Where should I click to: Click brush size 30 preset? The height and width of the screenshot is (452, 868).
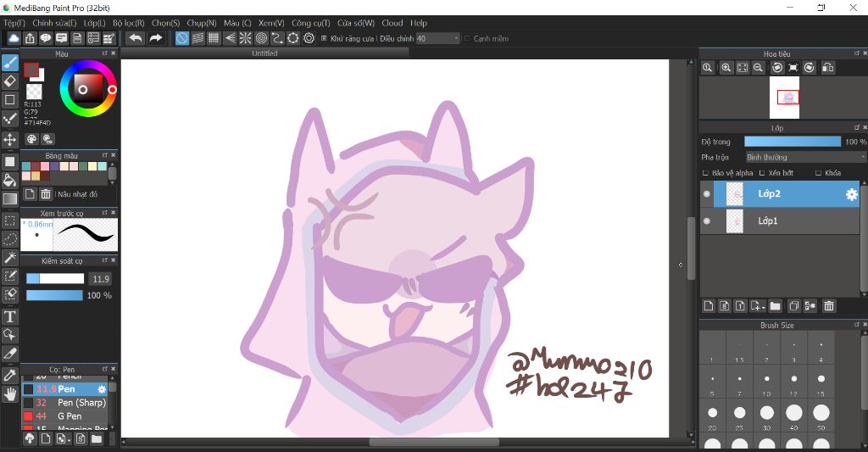(x=766, y=416)
